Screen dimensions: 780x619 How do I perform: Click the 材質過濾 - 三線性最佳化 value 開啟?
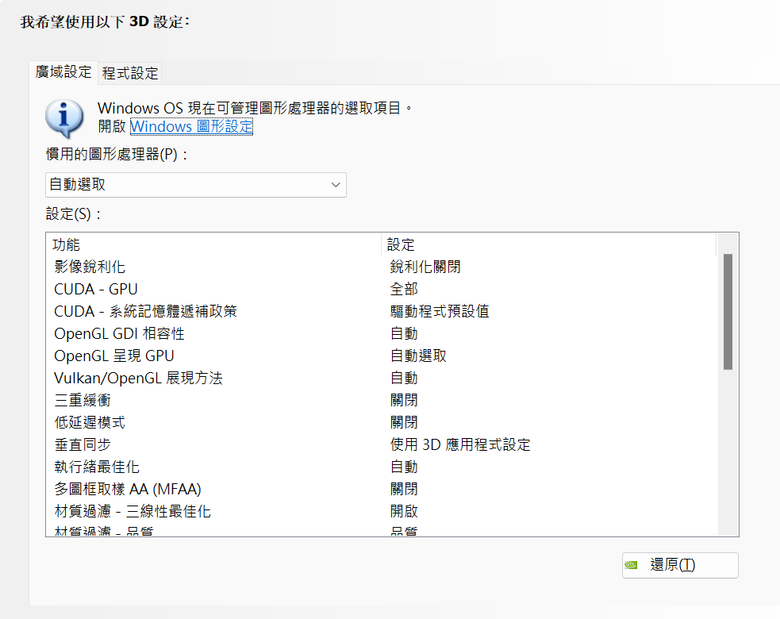[404, 511]
